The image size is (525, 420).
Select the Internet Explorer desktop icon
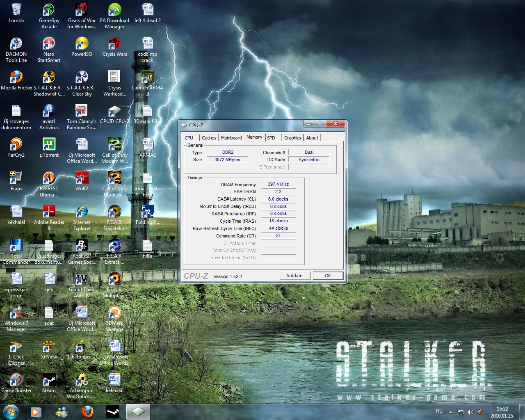tap(82, 218)
